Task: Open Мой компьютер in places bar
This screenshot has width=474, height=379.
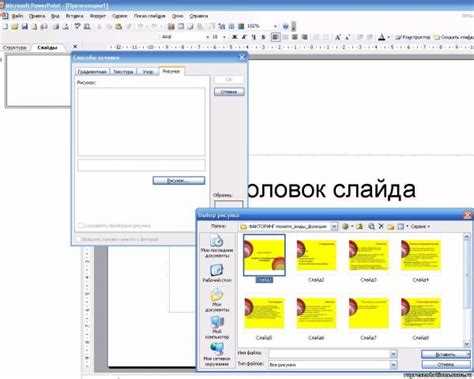Action: click(x=217, y=327)
